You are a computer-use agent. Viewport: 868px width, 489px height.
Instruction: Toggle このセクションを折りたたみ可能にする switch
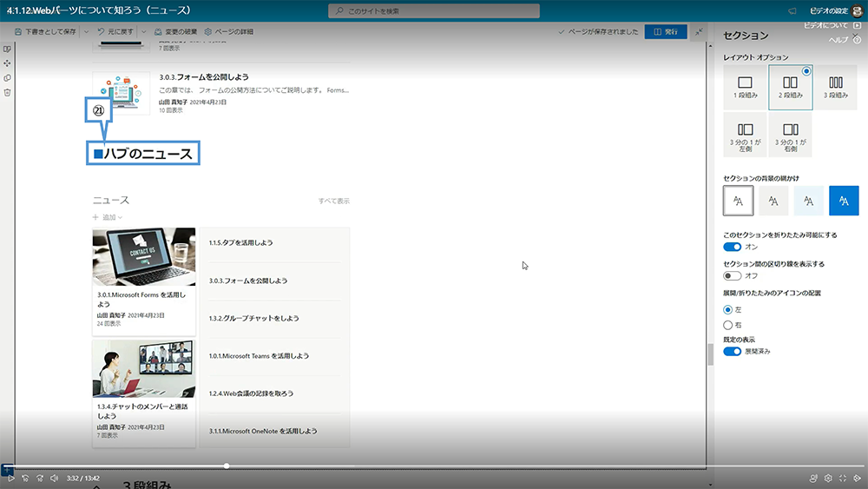pos(732,247)
